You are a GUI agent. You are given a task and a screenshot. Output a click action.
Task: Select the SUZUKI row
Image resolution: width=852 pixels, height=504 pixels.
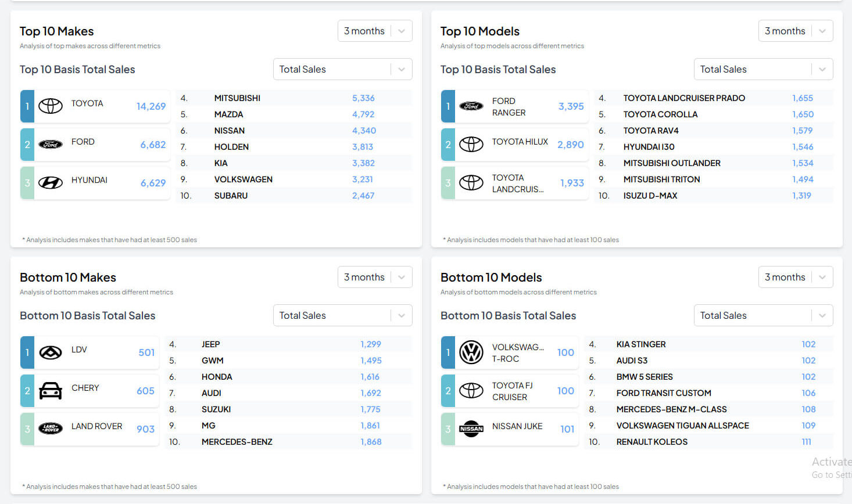[288, 409]
